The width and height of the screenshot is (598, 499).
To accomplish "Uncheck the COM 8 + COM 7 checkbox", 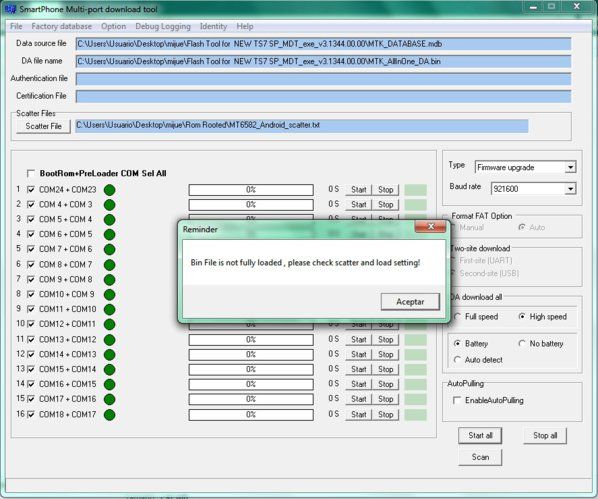I will click(31, 264).
